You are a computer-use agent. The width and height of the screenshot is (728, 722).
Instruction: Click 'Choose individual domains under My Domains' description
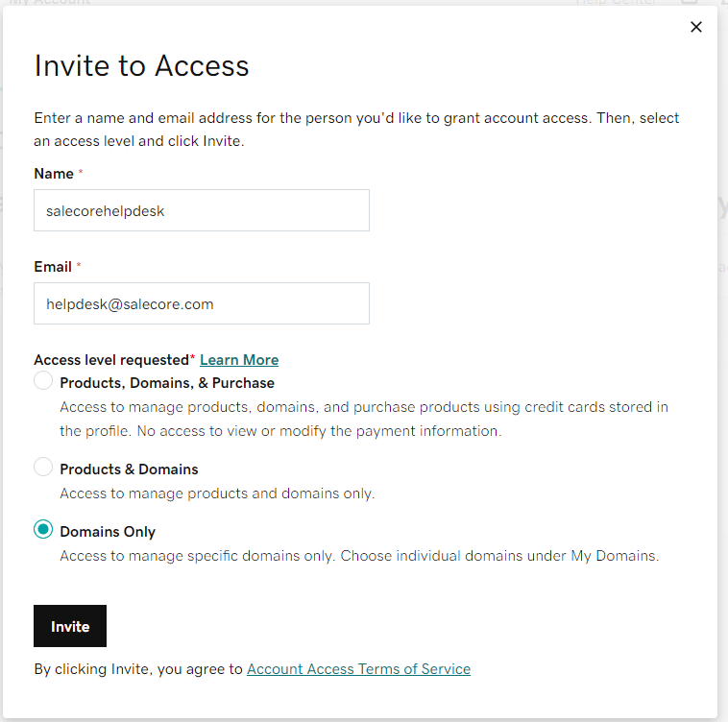pyautogui.click(x=499, y=556)
